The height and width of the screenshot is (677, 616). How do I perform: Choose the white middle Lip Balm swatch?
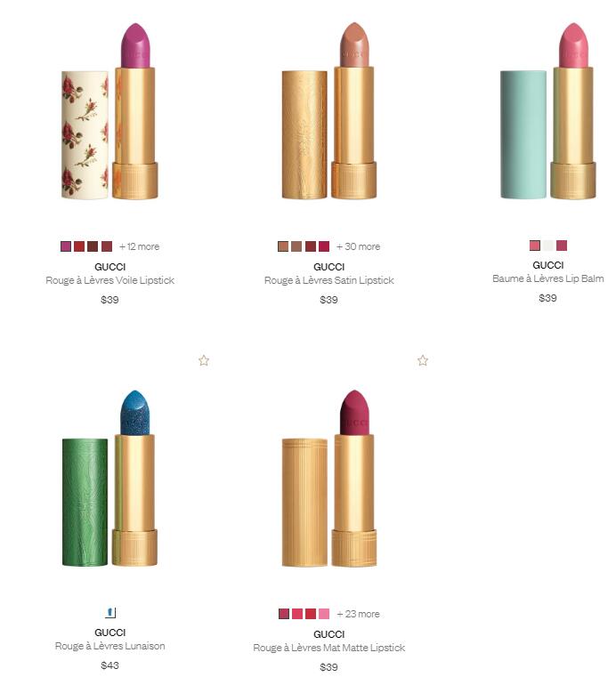[548, 246]
